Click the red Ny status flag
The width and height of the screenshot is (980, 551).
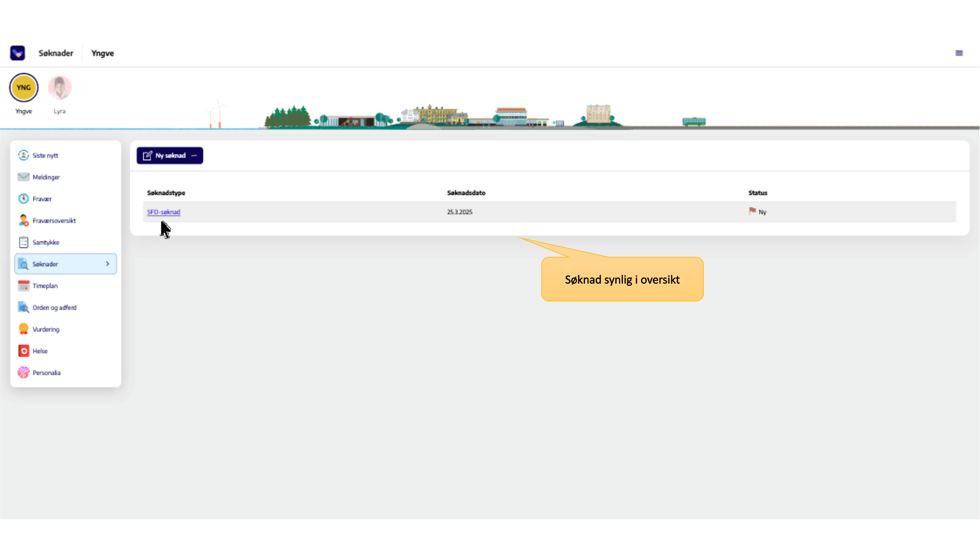click(752, 211)
